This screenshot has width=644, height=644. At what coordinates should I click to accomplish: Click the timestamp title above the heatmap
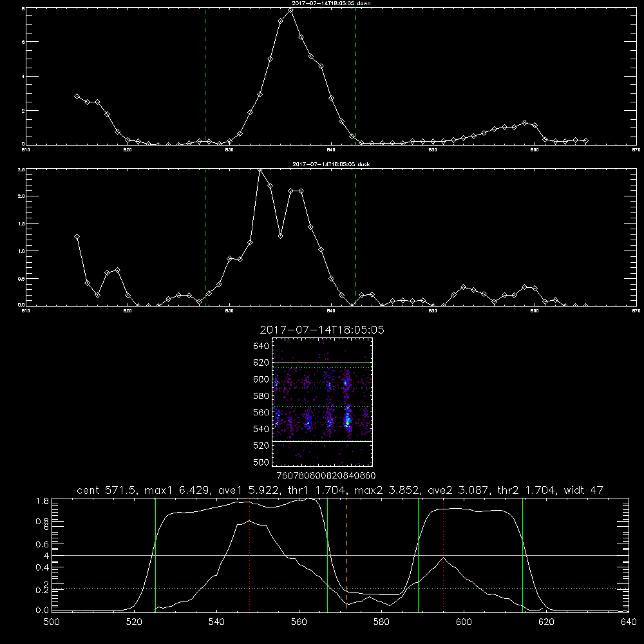coord(322,330)
